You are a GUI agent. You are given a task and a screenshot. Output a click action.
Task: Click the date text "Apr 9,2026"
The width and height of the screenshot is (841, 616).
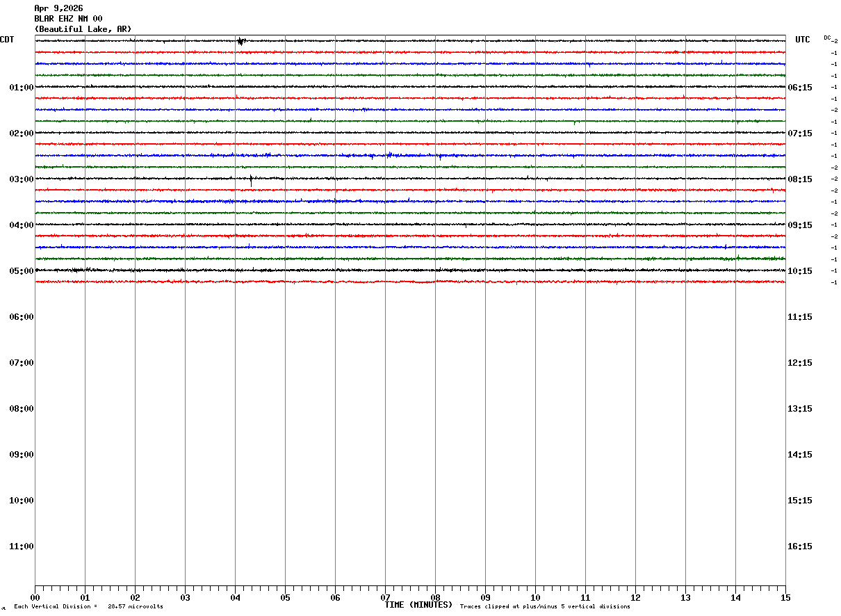(58, 8)
